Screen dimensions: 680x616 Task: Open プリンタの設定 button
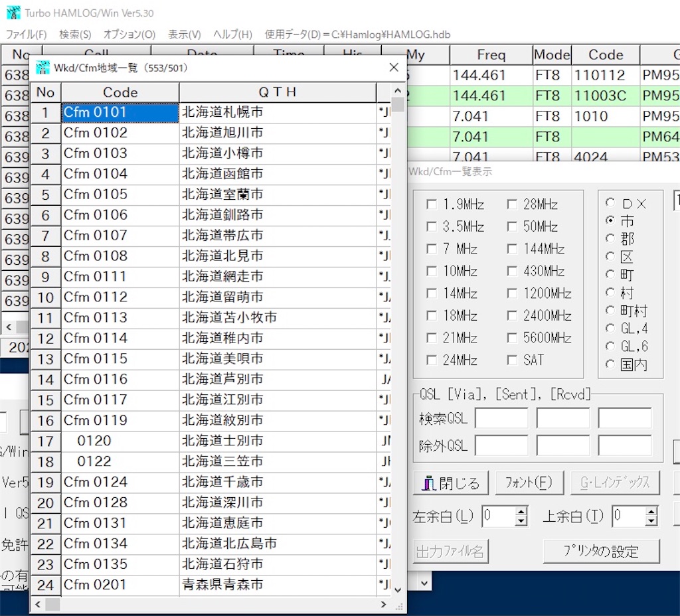pos(601,551)
